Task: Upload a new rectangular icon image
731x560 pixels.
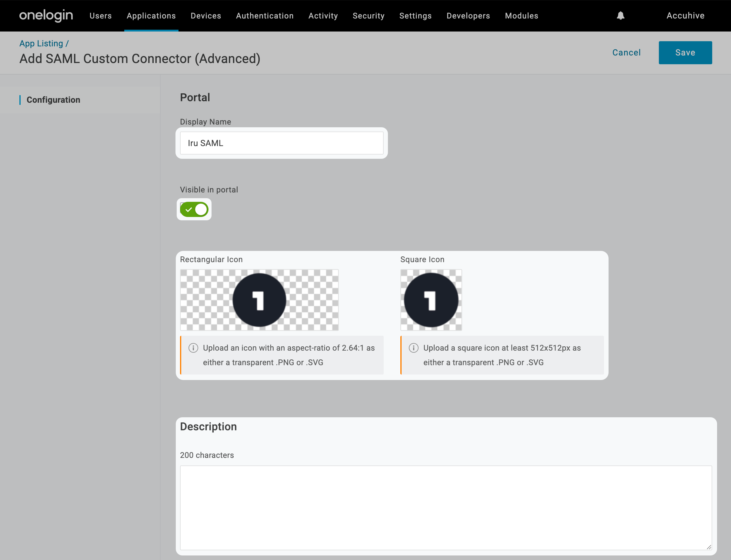Action: click(x=259, y=300)
